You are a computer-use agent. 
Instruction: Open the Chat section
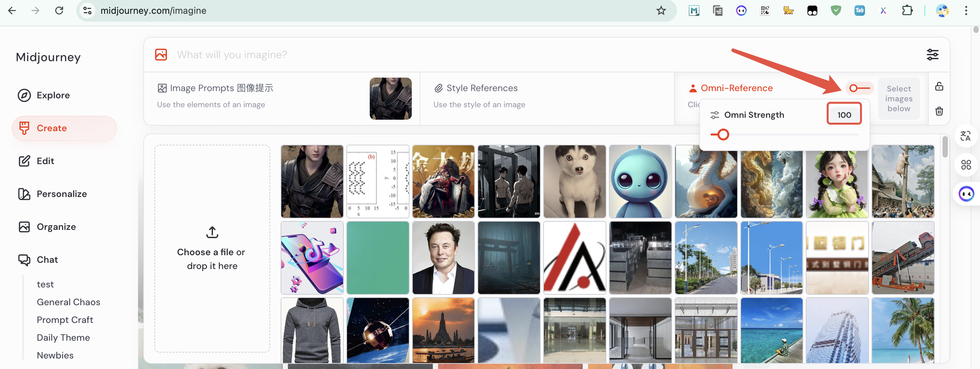coord(47,260)
